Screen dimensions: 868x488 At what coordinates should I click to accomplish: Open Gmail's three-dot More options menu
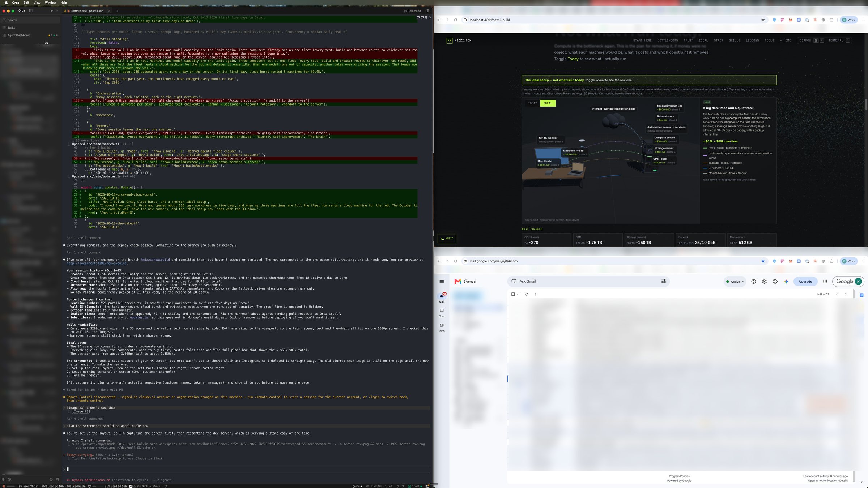tap(536, 294)
